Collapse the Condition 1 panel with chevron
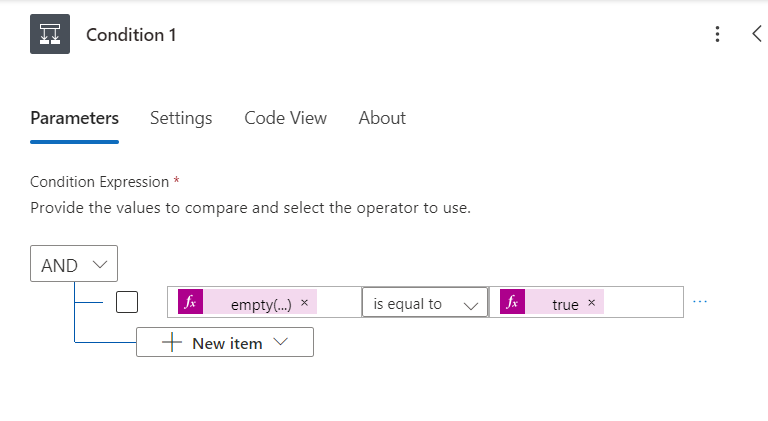Screen dimensions: 768x421 [755, 34]
